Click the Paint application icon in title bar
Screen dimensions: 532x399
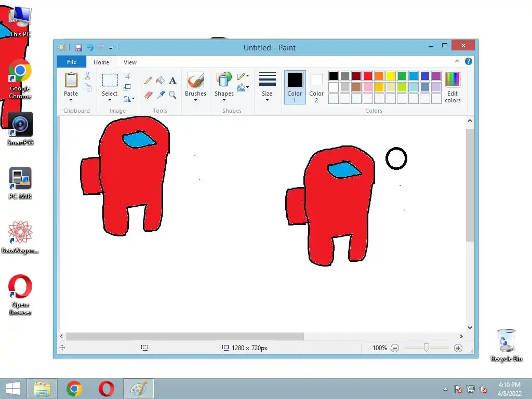pos(61,47)
